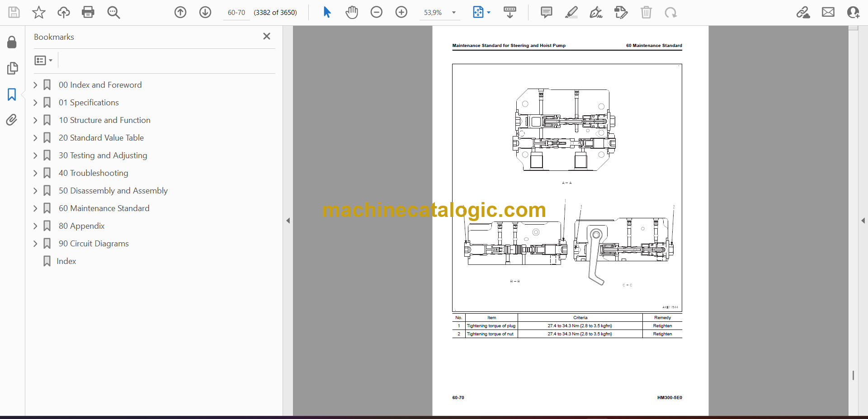Open the bookmark options dropdown
Viewport: 868px width, 419px height.
pyautogui.click(x=44, y=60)
